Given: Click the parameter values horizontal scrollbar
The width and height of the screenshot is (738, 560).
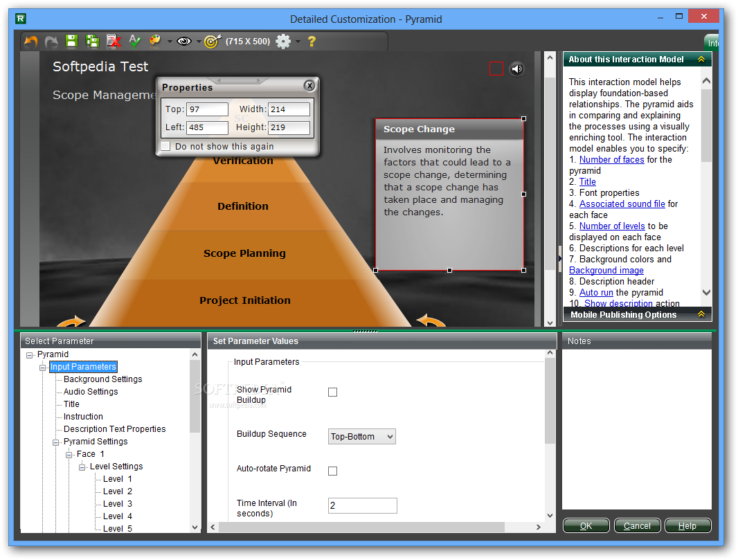Looking at the screenshot, I should click(x=361, y=527).
